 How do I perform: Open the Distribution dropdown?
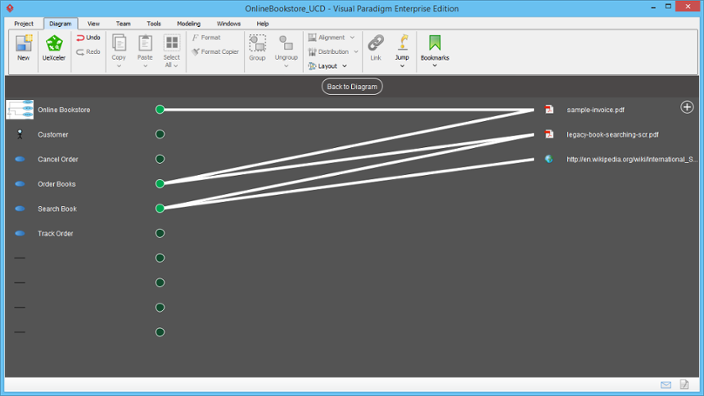point(333,52)
